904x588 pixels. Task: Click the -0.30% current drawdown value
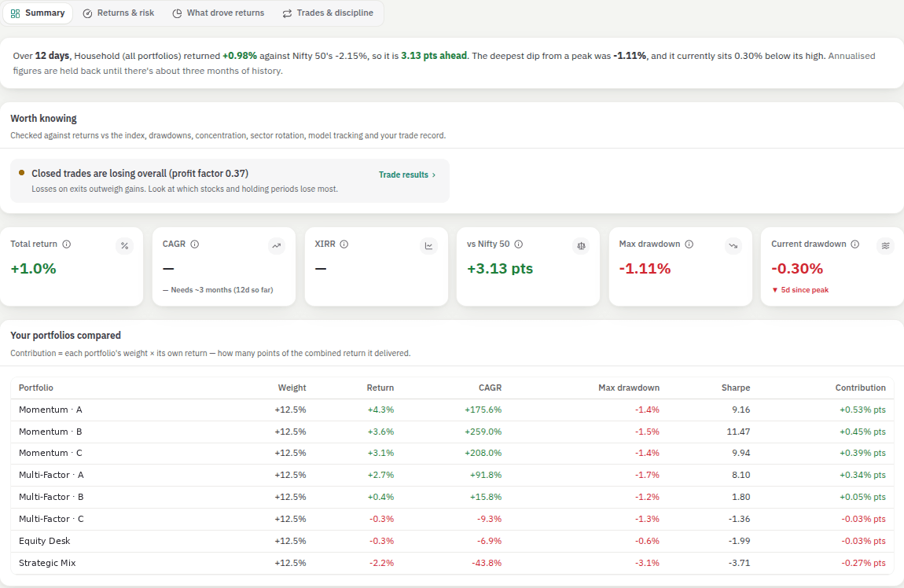click(797, 269)
